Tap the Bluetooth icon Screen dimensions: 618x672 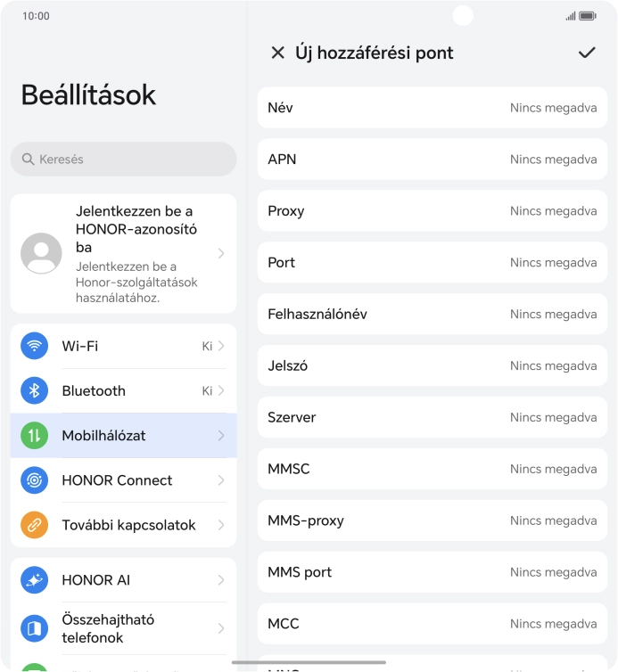tap(35, 390)
